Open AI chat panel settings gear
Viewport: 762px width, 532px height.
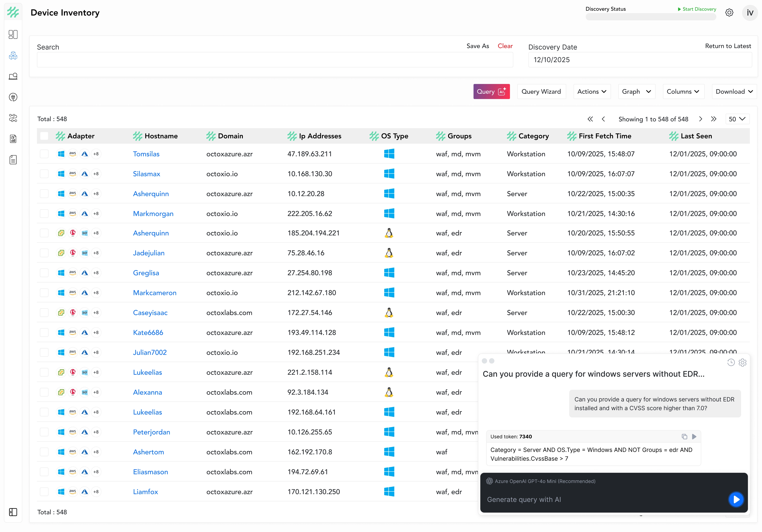point(743,363)
